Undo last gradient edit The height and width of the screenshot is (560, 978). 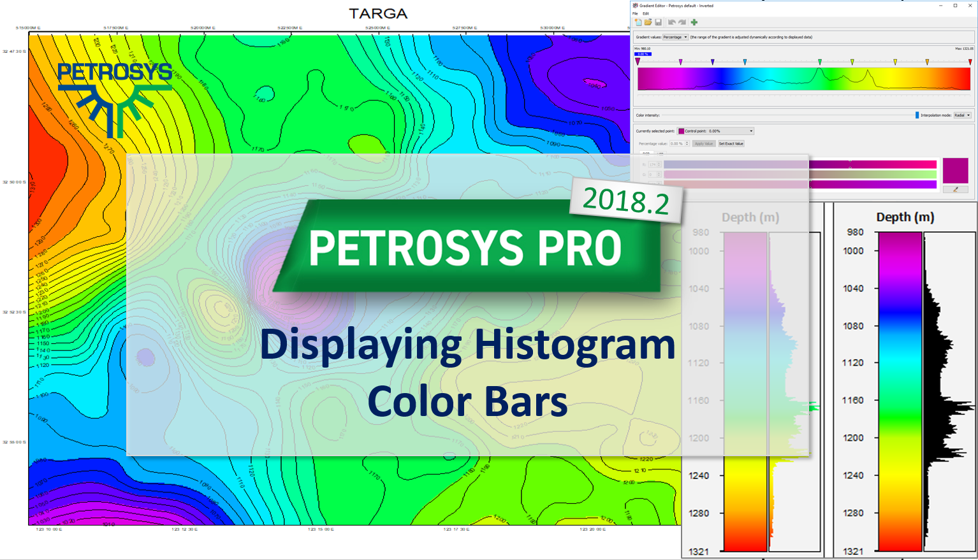click(x=672, y=22)
